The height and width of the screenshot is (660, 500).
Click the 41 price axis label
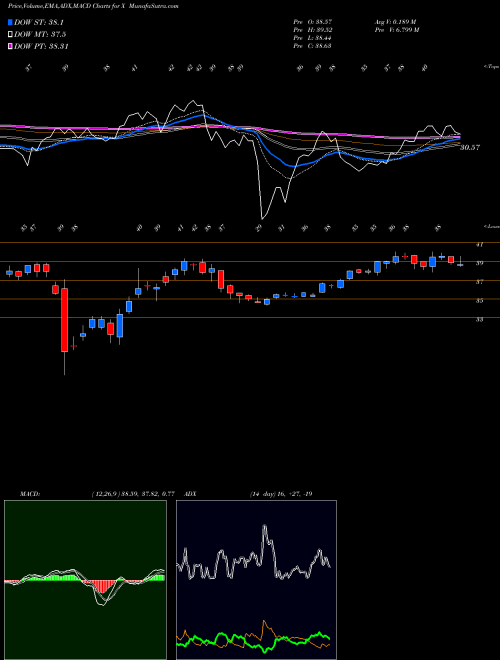(x=479, y=245)
